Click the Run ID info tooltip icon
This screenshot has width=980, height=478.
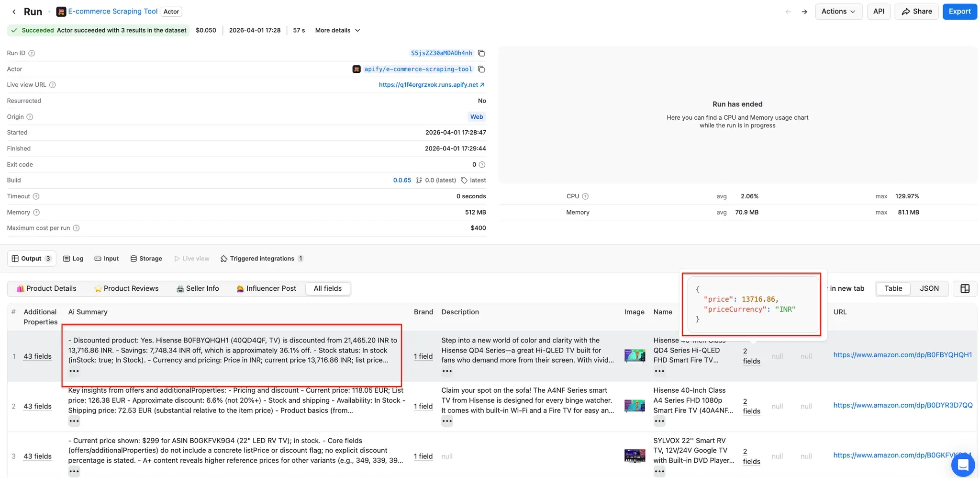[x=31, y=53]
